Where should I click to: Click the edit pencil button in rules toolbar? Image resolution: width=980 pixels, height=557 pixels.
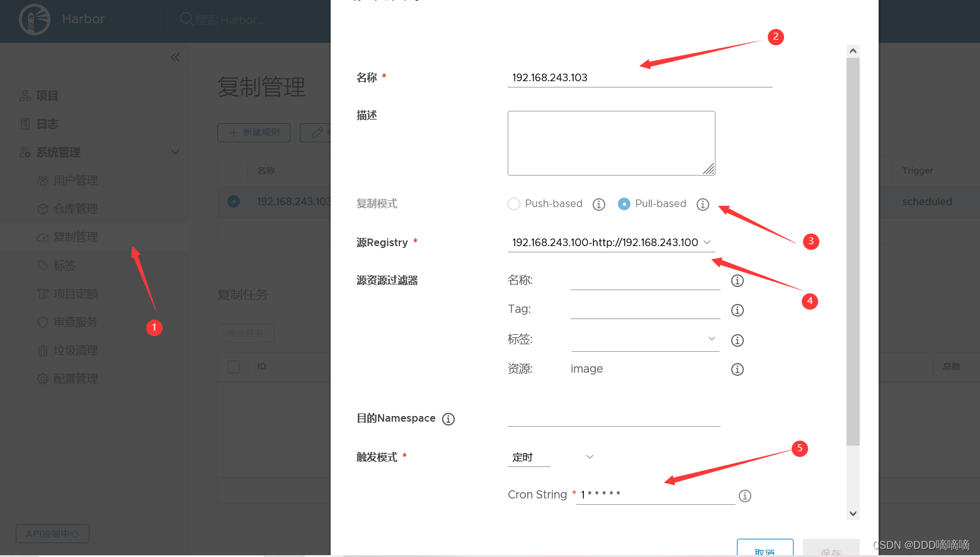316,133
